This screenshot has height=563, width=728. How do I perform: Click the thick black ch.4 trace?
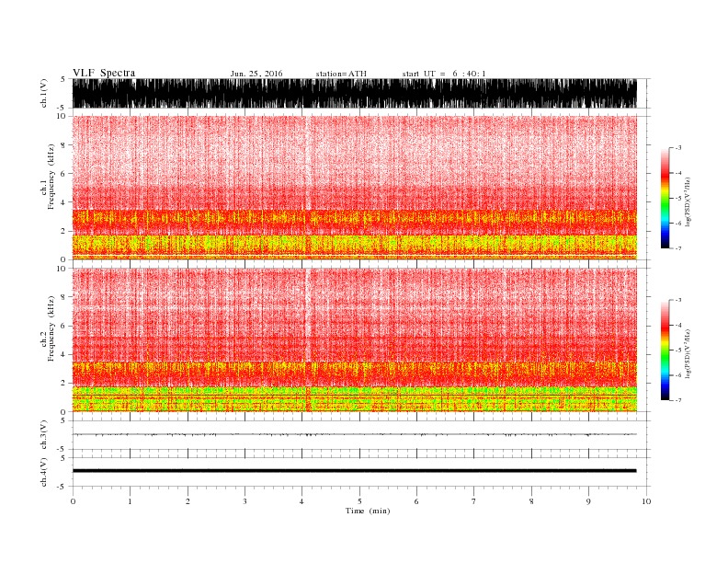point(354,471)
